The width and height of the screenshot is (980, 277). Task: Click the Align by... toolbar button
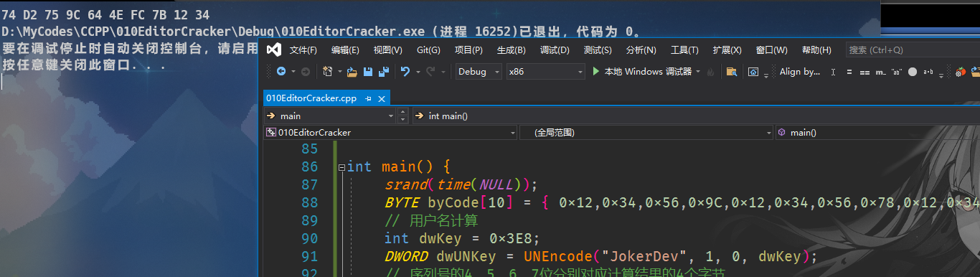pos(800,72)
